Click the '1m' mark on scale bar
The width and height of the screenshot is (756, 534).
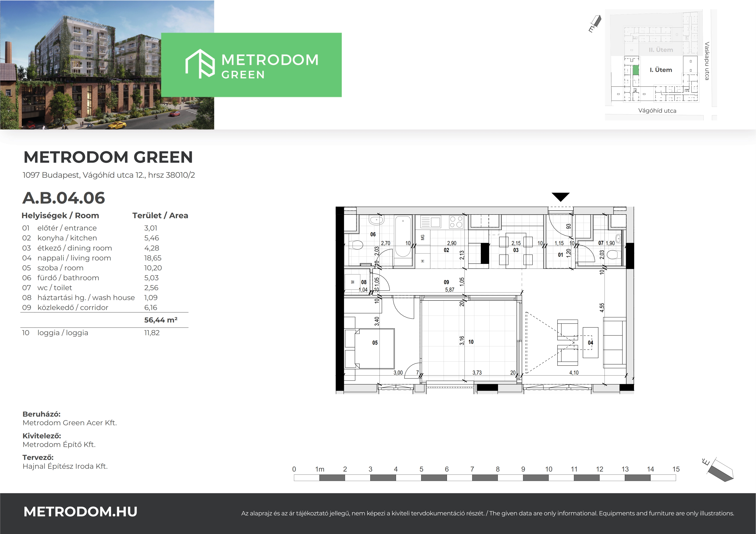pyautogui.click(x=320, y=469)
